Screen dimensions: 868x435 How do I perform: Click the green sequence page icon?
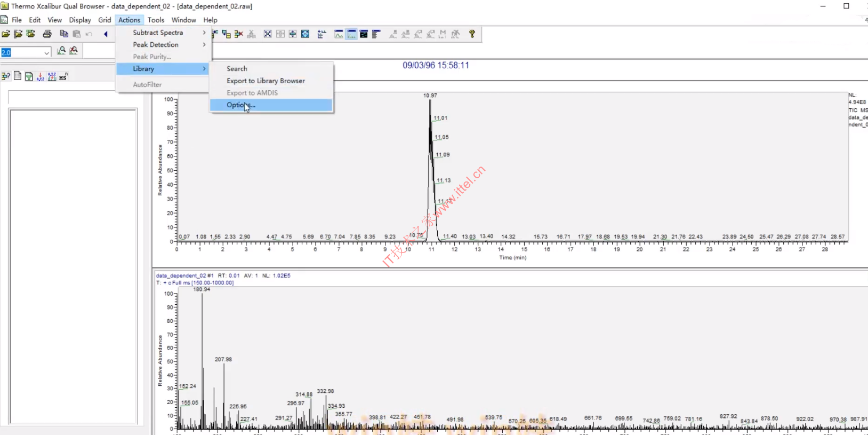(x=29, y=76)
